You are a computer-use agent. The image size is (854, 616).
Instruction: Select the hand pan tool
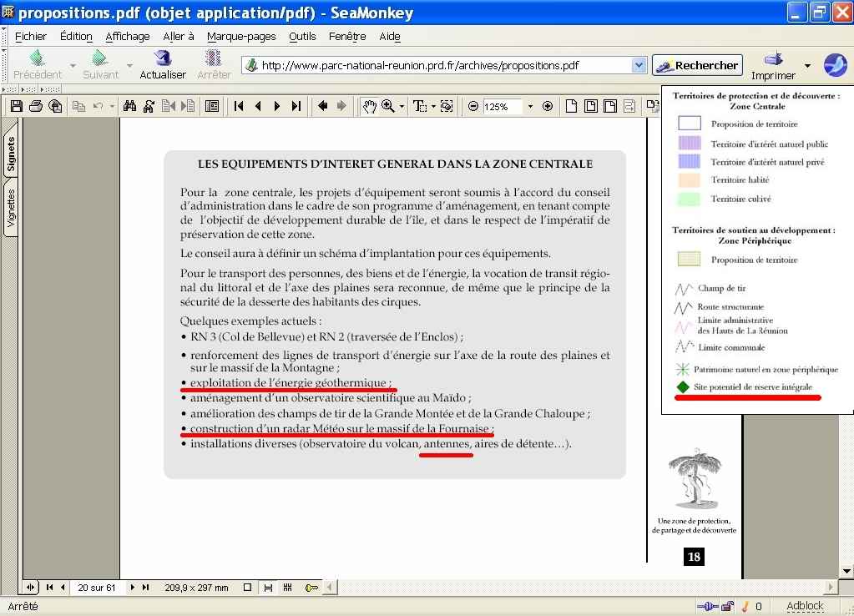pyautogui.click(x=368, y=106)
